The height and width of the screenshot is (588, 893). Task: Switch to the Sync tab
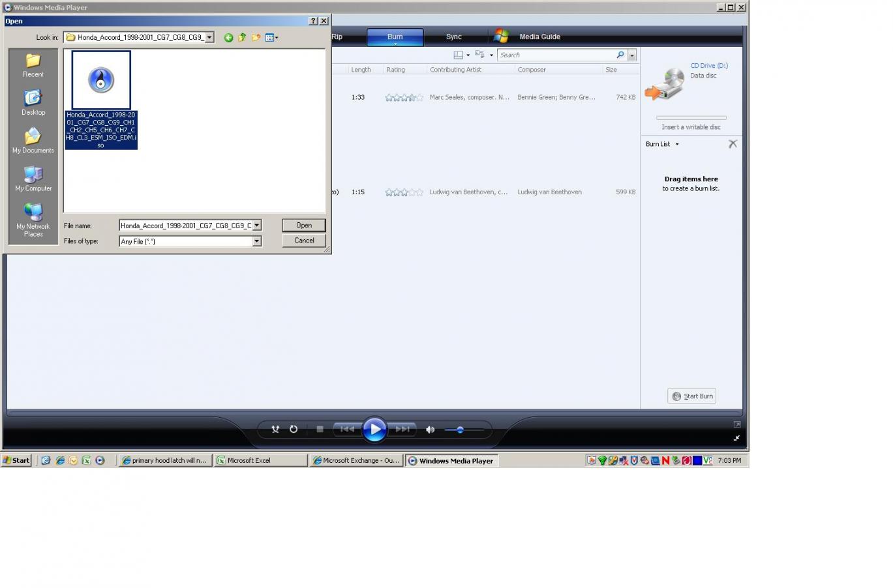tap(453, 37)
